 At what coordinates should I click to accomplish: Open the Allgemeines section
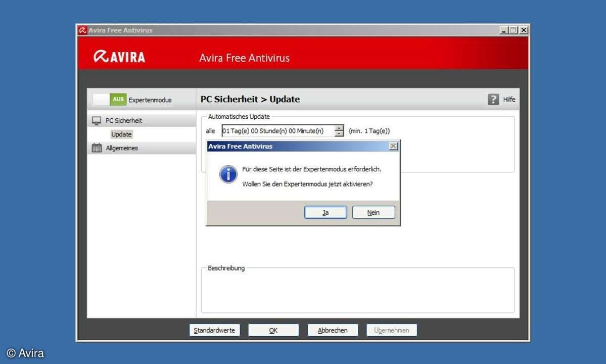[142, 148]
